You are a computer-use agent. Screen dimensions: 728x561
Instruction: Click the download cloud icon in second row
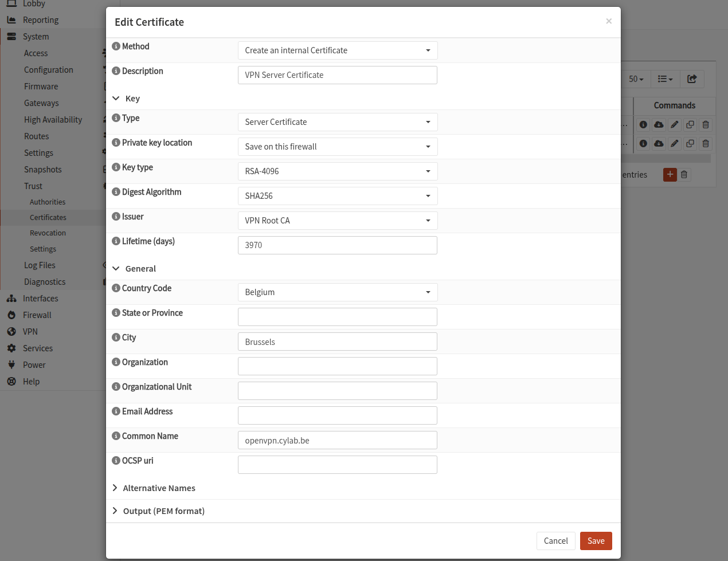pos(659,143)
